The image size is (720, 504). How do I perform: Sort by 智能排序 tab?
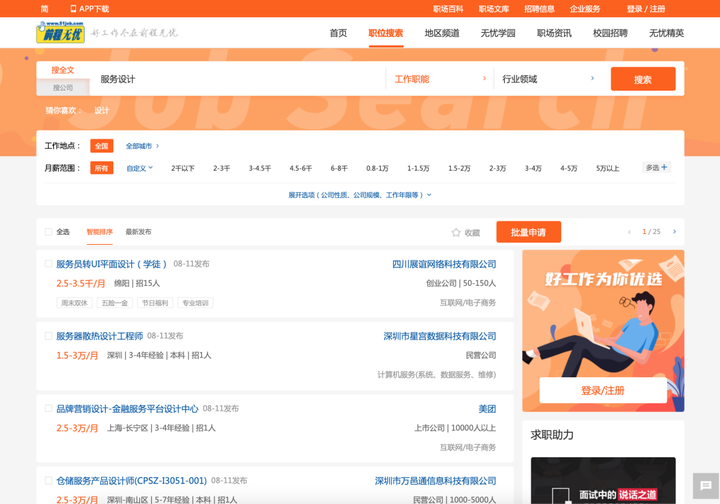pyautogui.click(x=99, y=232)
